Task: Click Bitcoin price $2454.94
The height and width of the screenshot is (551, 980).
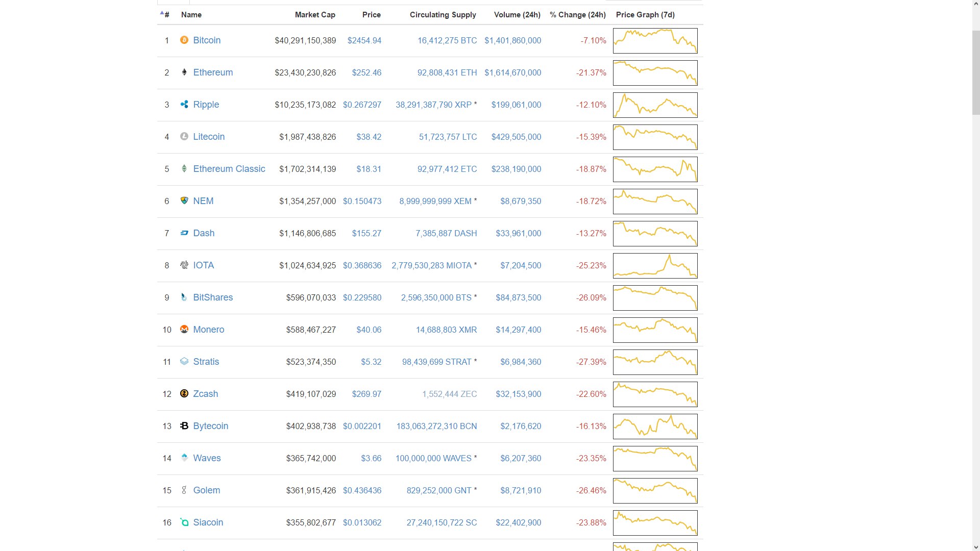Action: [x=364, y=40]
